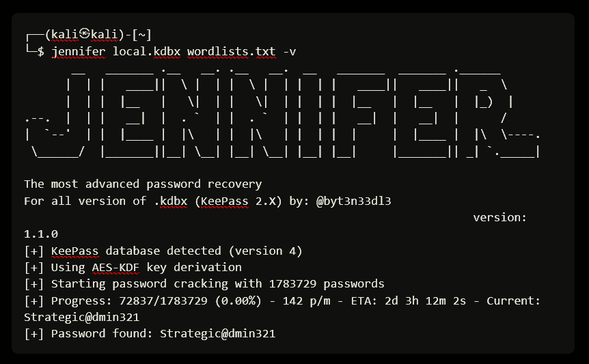Click the ETA 2d 3h 12m 2s text
Viewport: 589px width, 364px height.
418,300
